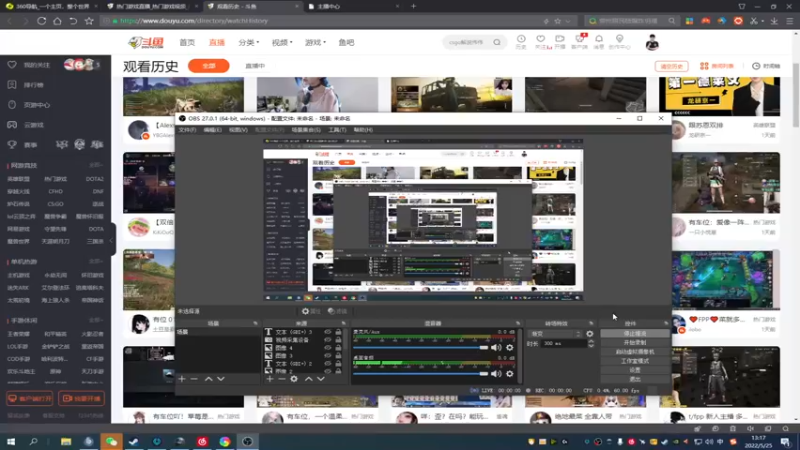Viewport: 800px width, 450px height.
Task: Toggle lock on 图像 4 source
Action: click(x=338, y=347)
